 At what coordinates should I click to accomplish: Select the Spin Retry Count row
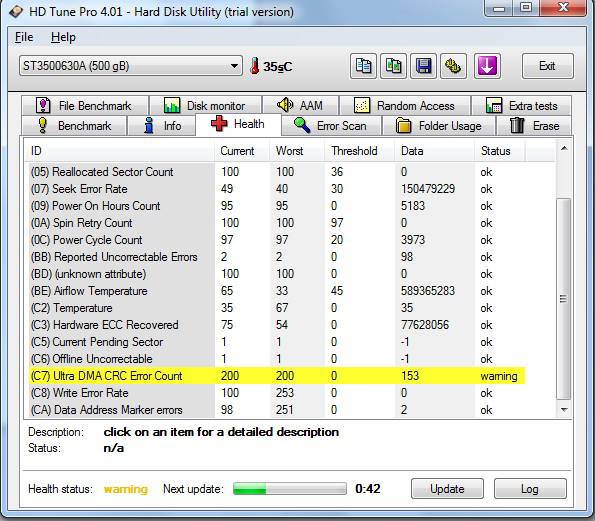[277, 223]
